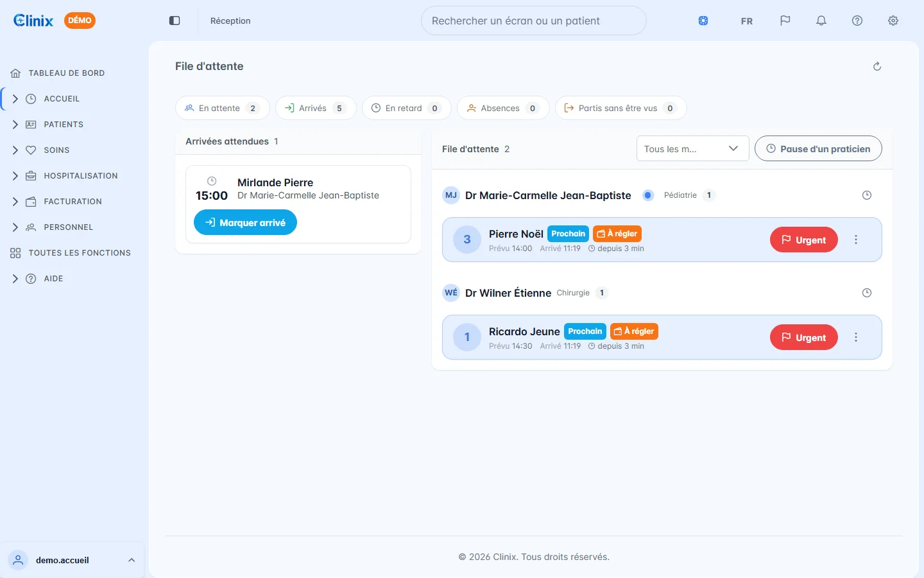
Task: Click the À régler badge on Pierre Noël
Action: 617,234
